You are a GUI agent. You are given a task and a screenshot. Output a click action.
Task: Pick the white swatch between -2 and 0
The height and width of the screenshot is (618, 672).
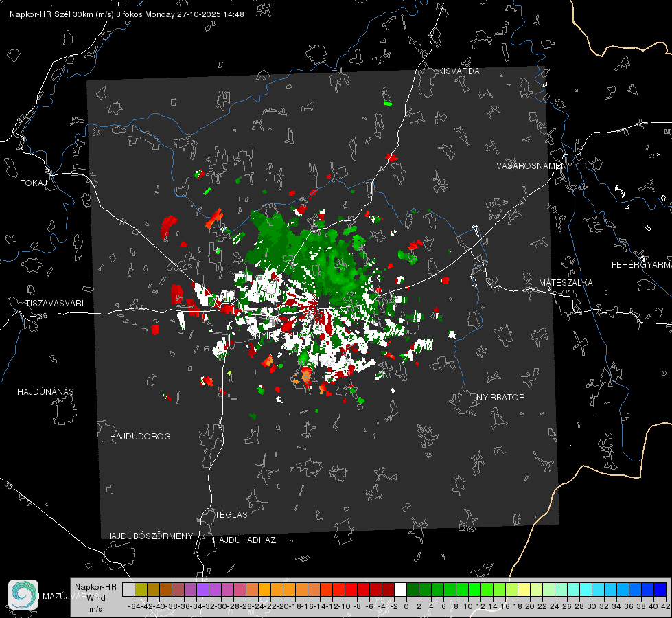click(x=400, y=589)
